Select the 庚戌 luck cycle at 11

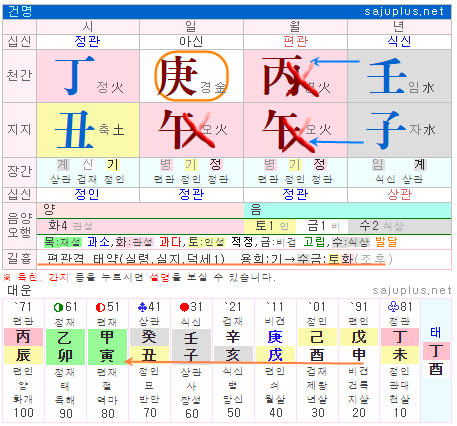tap(275, 347)
